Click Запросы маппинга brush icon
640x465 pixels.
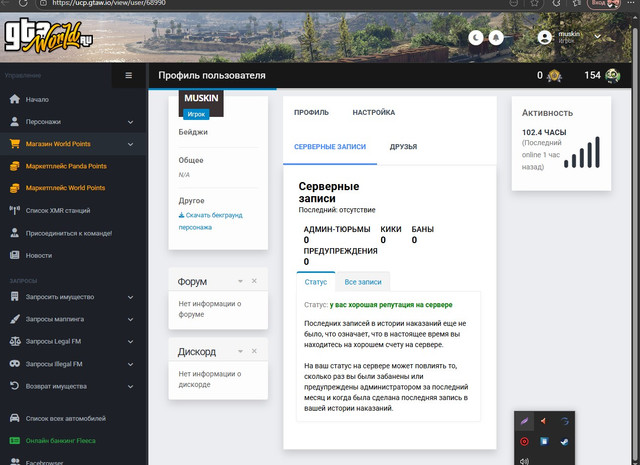[15, 319]
